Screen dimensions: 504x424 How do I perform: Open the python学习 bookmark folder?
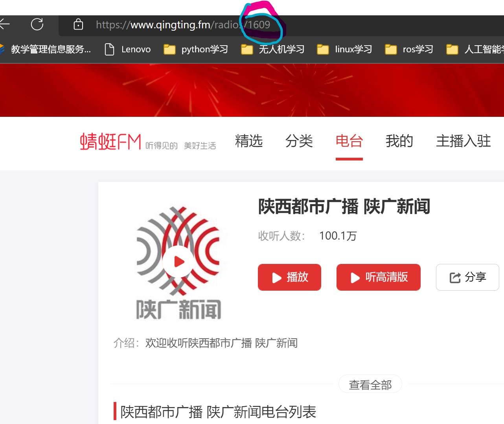pos(196,49)
